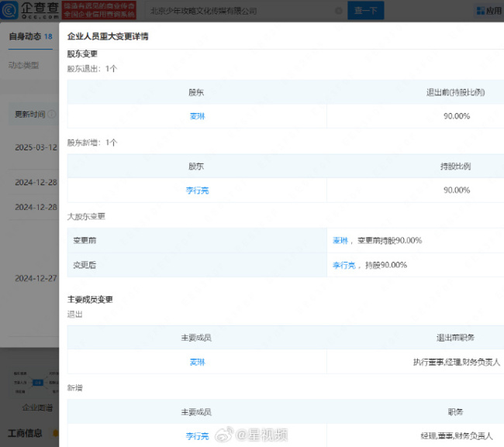Open 麦琳 link in 变更前 row

[x=340, y=240]
